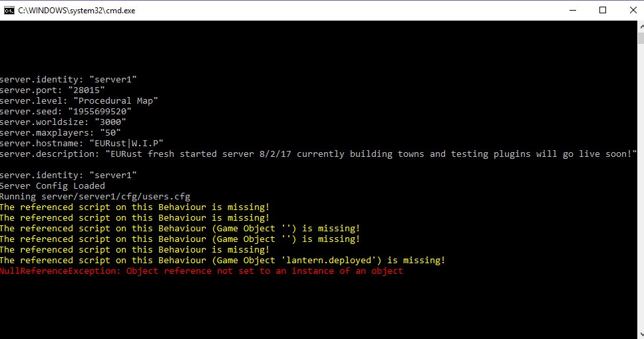Click the vertical scrollbar thumb
Viewport: 644px width, 339px height.
pyautogui.click(x=641, y=38)
